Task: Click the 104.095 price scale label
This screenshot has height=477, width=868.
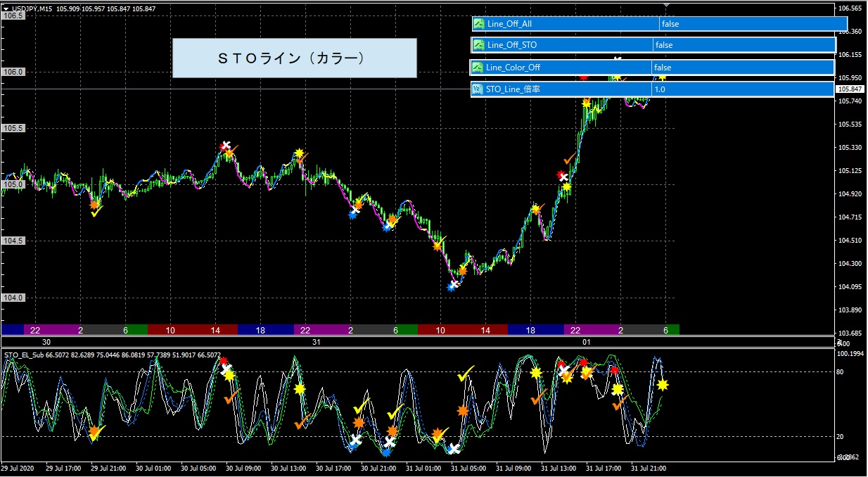Action: [x=850, y=287]
